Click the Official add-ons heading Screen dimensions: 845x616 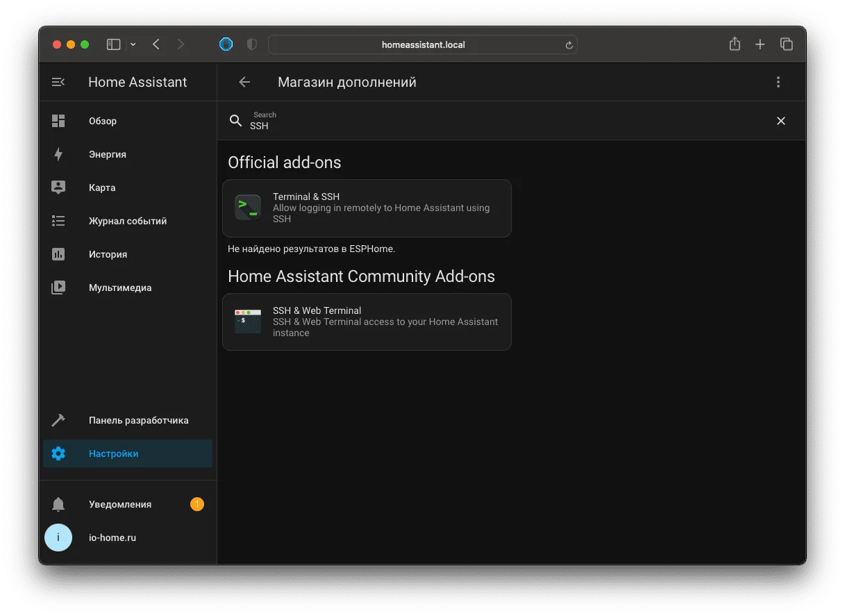point(285,163)
